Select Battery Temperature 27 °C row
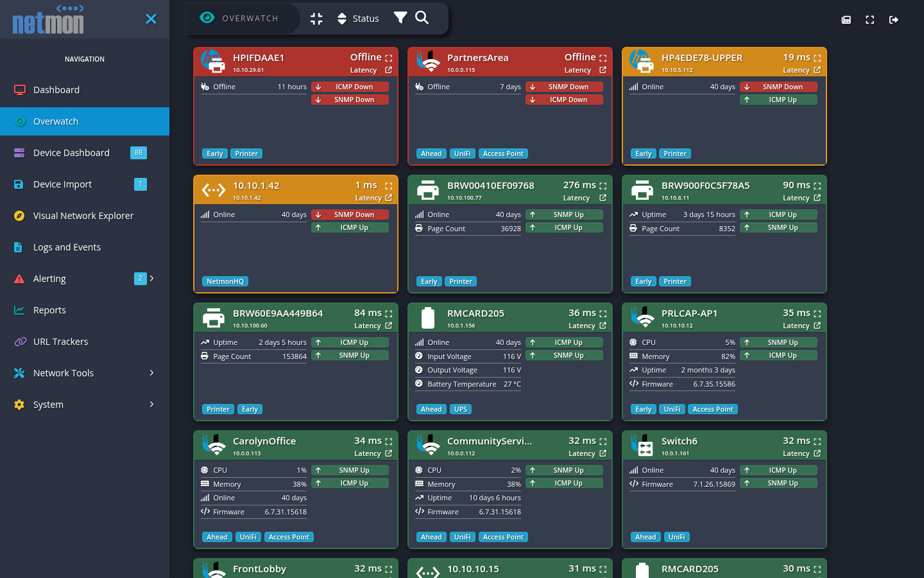924x578 pixels. (468, 384)
